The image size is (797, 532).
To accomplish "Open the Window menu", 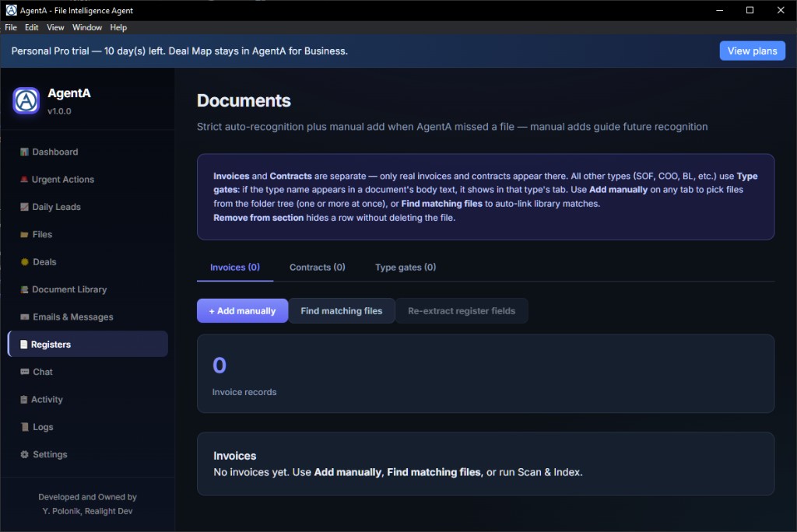I will point(87,27).
